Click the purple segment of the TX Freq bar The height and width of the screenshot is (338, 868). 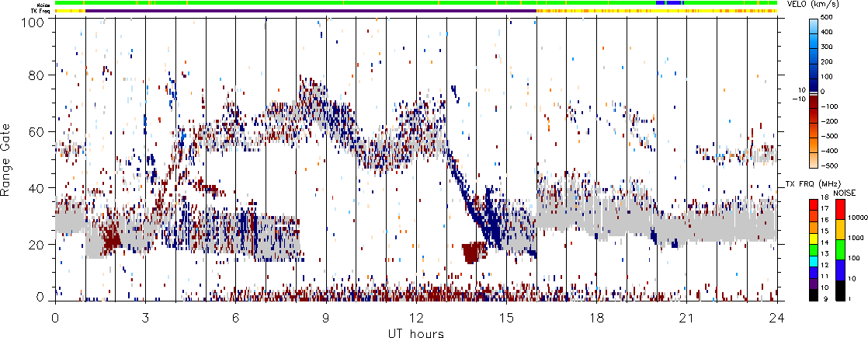(311, 11)
